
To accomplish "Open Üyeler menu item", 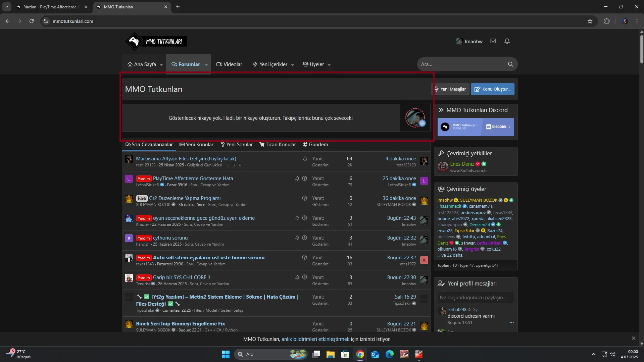I will point(313,64).
